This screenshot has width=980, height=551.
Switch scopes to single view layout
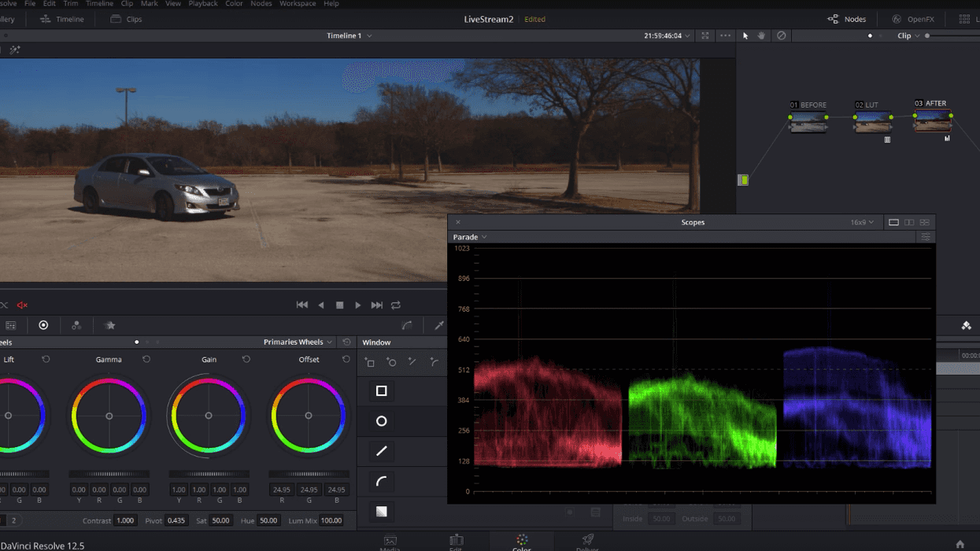tap(893, 223)
